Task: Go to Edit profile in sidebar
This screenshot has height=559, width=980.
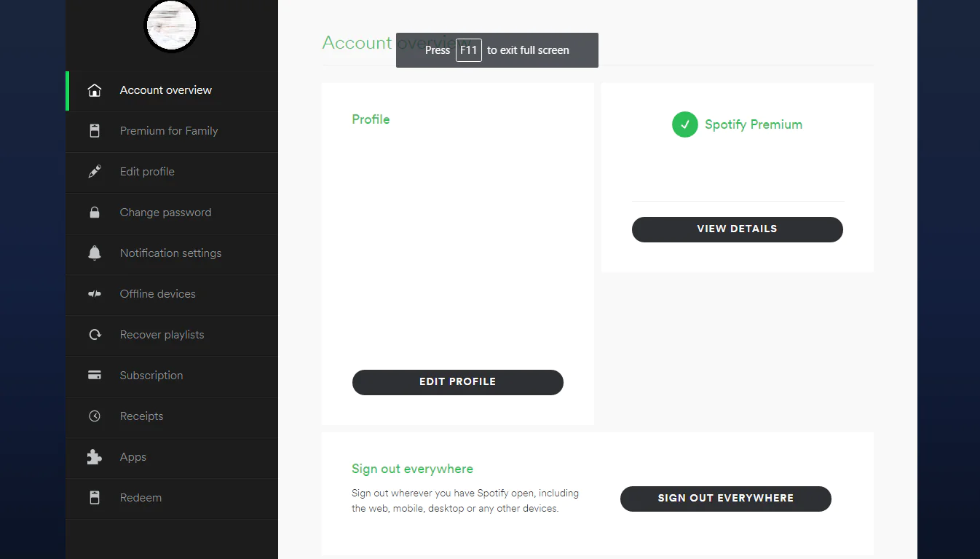Action: [172, 172]
